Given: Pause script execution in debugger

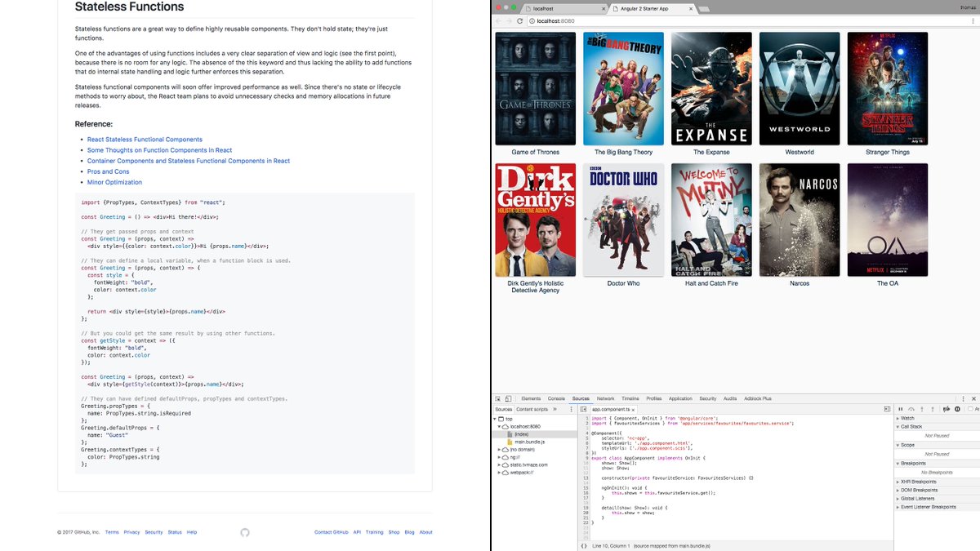Looking at the screenshot, I should pyautogui.click(x=901, y=409).
